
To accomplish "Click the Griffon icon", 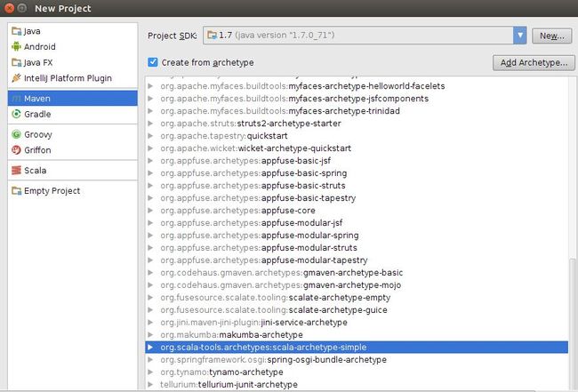I will (x=16, y=150).
